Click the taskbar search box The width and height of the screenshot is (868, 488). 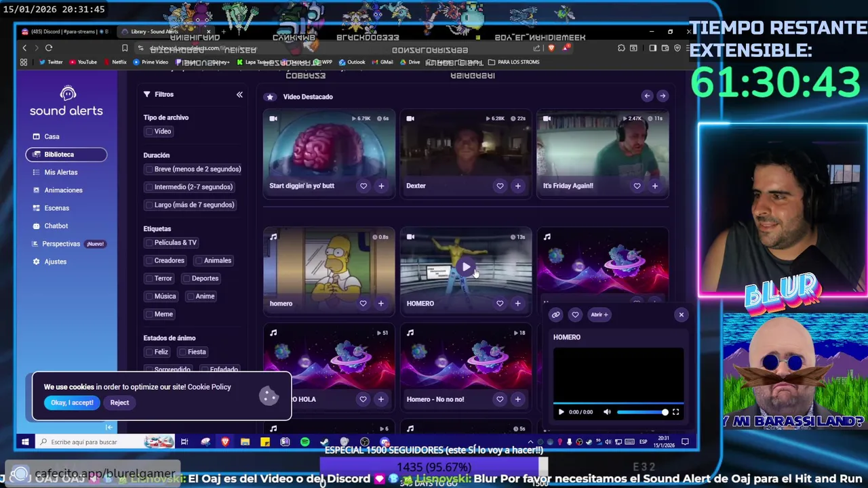tap(105, 442)
